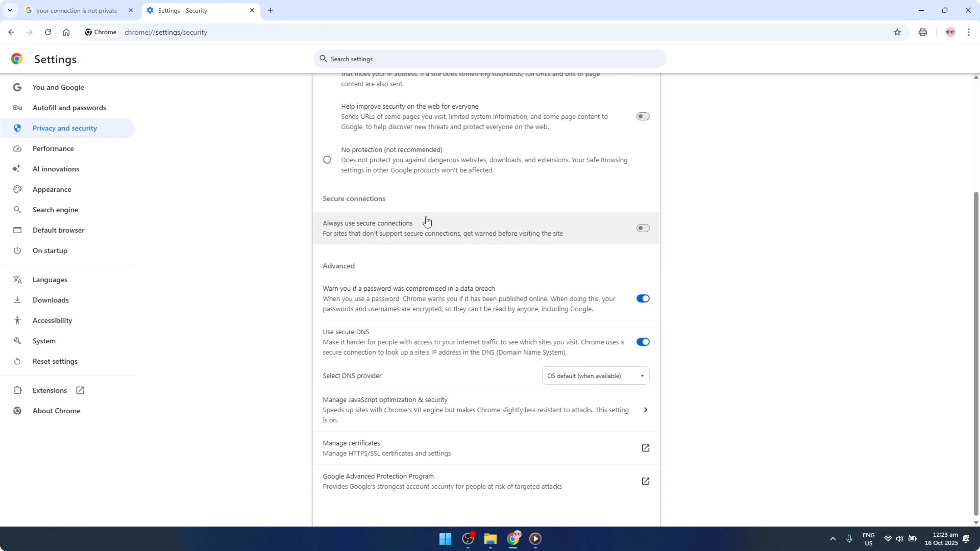Enable Help improve security on the web

(x=643, y=116)
